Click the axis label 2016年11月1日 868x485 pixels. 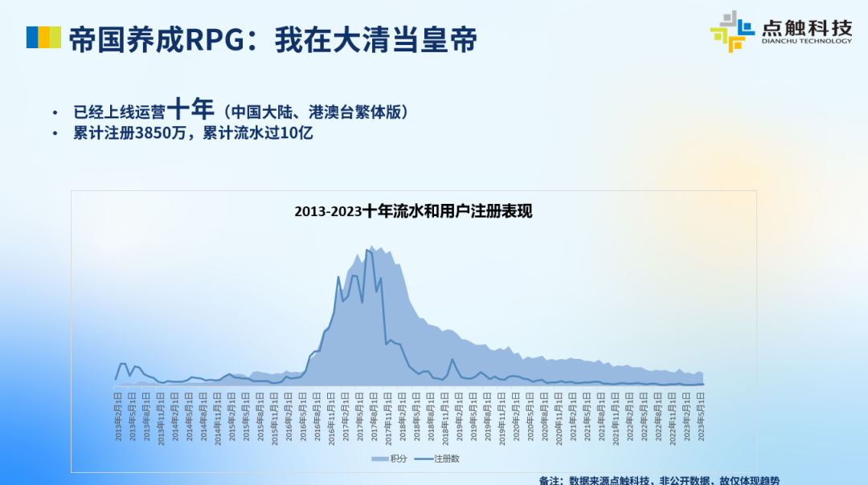[332, 418]
